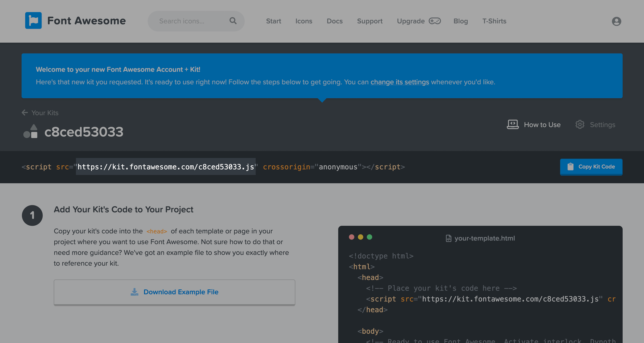Click the kit shapes icon beside c8ced53033

[x=31, y=131]
